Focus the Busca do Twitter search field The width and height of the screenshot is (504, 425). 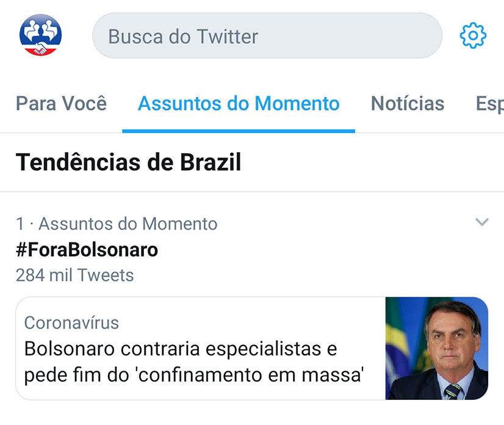pyautogui.click(x=267, y=35)
